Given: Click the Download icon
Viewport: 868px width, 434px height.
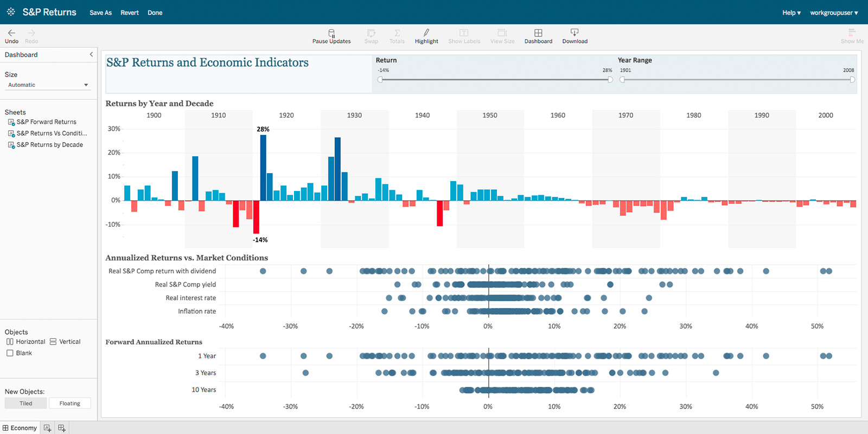Looking at the screenshot, I should click(x=575, y=33).
